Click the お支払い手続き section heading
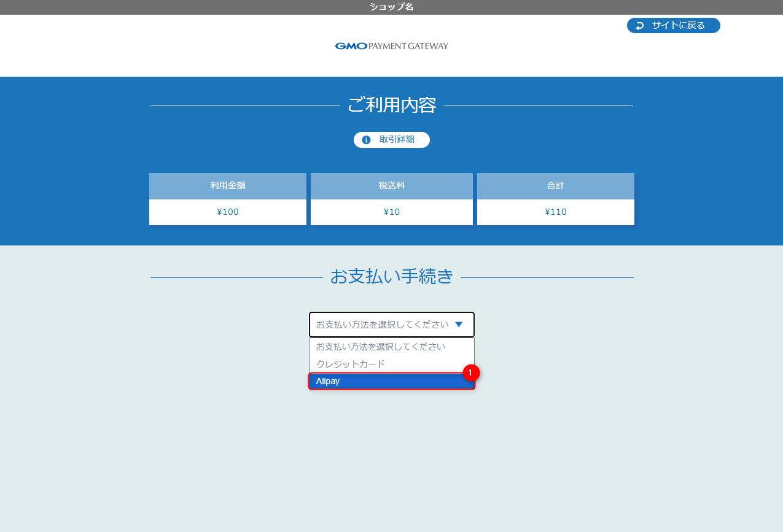This screenshot has height=532, width=783. click(391, 277)
